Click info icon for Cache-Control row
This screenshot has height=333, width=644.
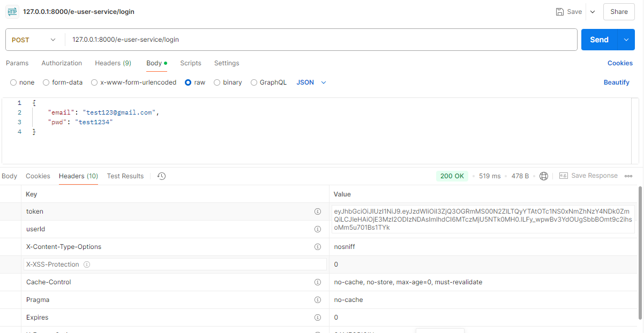click(317, 282)
